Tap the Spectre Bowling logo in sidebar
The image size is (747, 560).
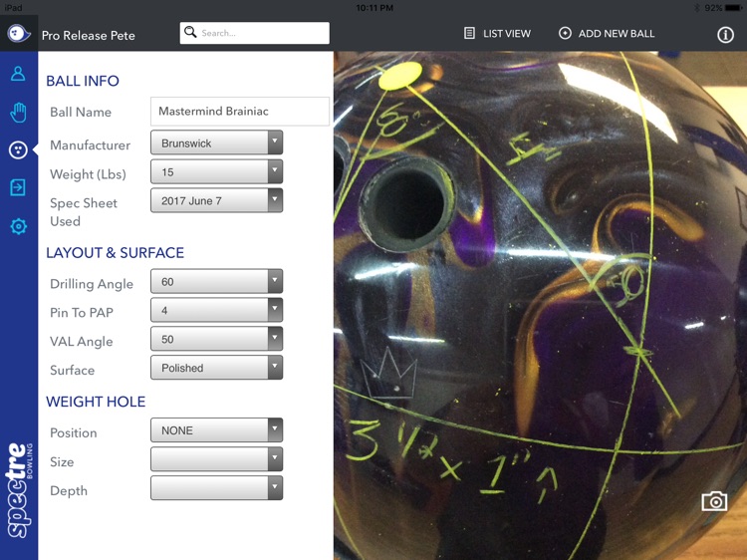coord(20,490)
